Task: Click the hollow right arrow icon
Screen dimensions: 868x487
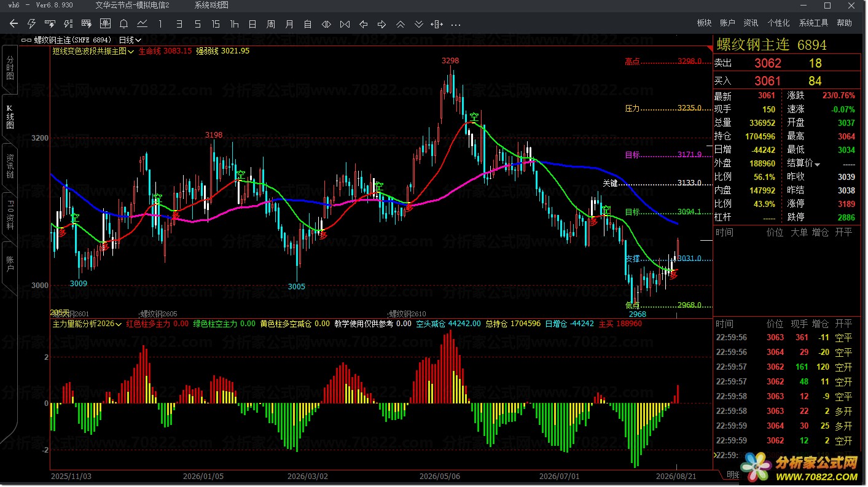Action: coord(381,24)
